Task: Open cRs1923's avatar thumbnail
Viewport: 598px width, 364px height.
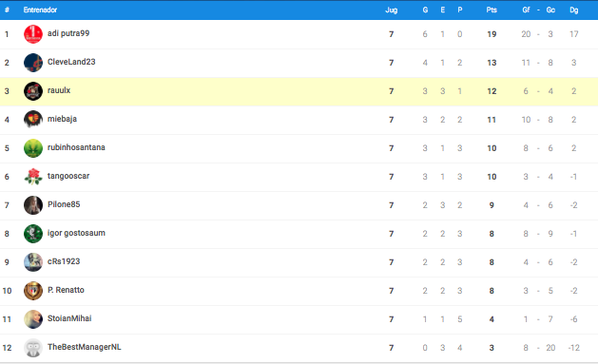Action: click(33, 262)
